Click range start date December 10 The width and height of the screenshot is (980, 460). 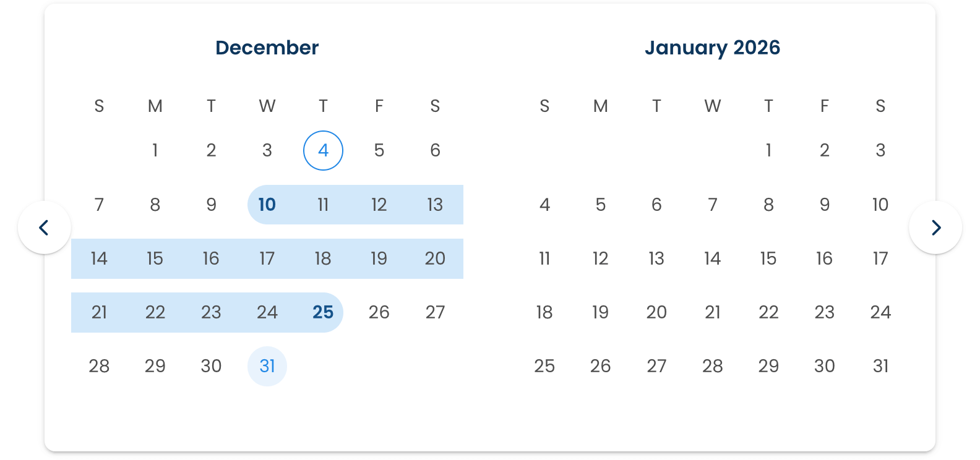267,205
